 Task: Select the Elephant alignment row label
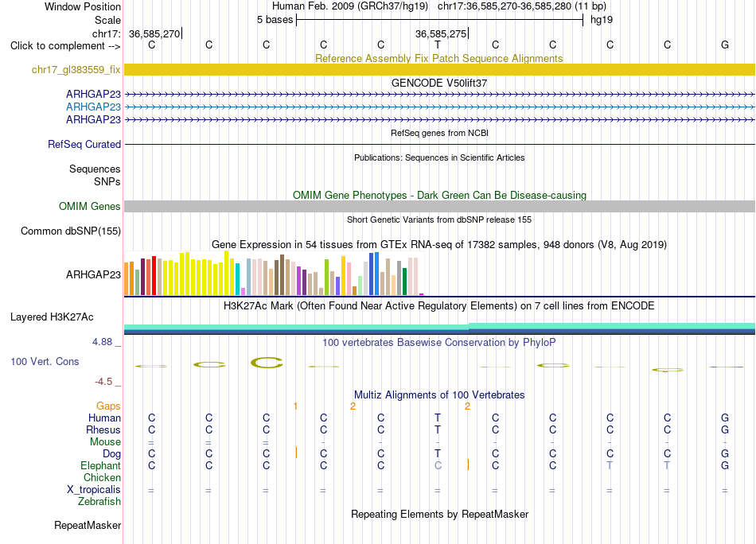pyautogui.click(x=100, y=465)
